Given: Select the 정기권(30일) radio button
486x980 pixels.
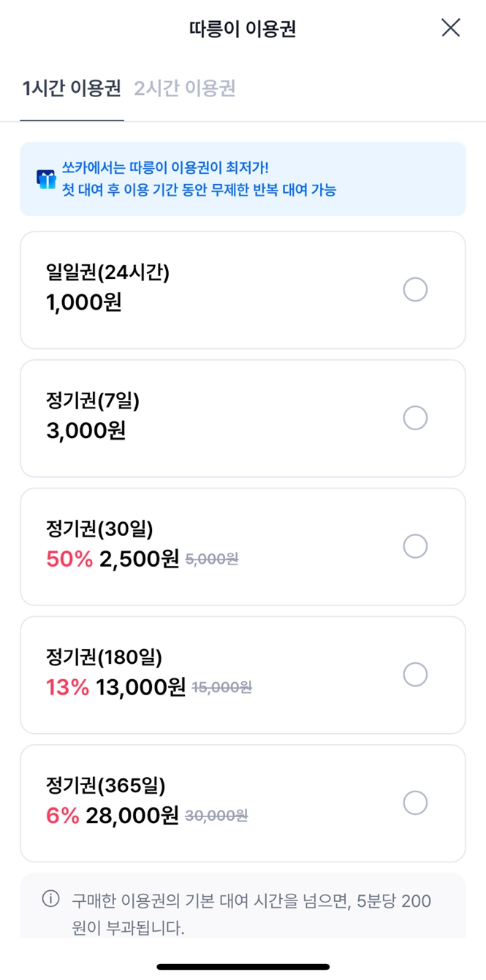Looking at the screenshot, I should [415, 546].
